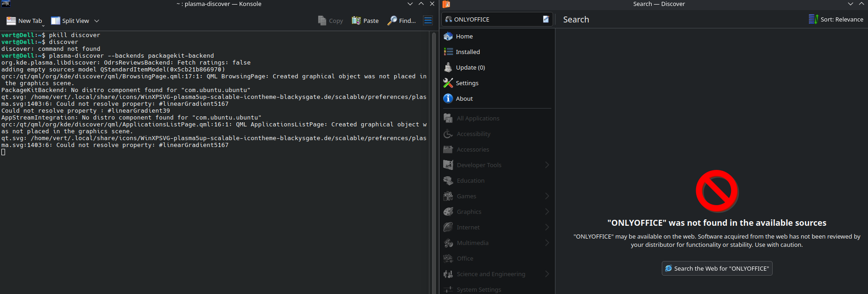Select the Office category

coord(465,258)
